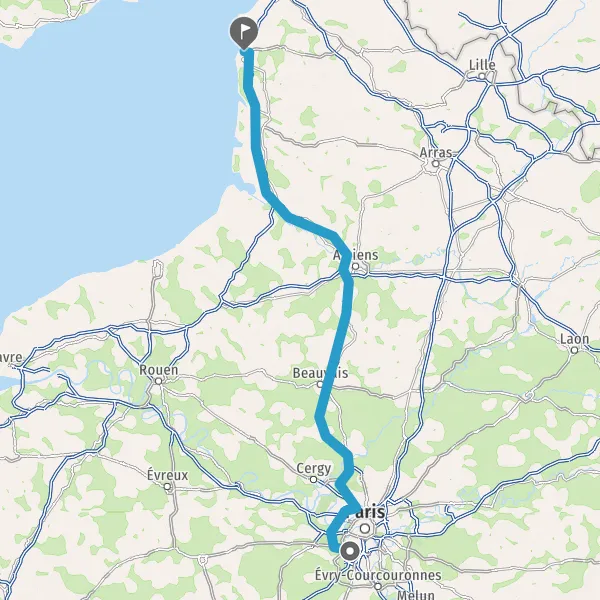Click the Melun city label

click(416, 595)
